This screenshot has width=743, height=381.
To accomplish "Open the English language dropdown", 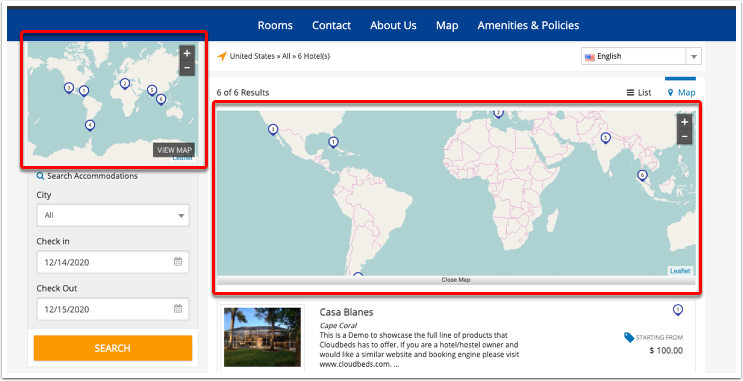I will [x=641, y=56].
